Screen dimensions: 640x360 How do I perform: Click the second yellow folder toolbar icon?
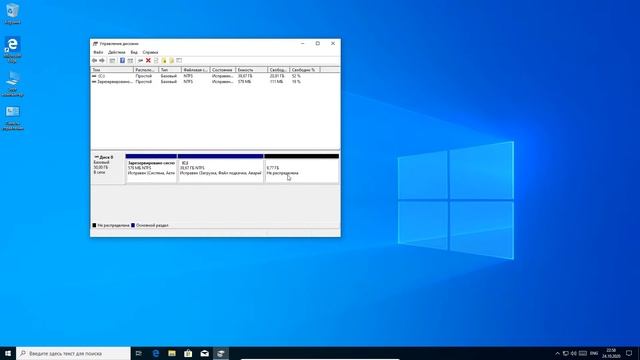171,60
